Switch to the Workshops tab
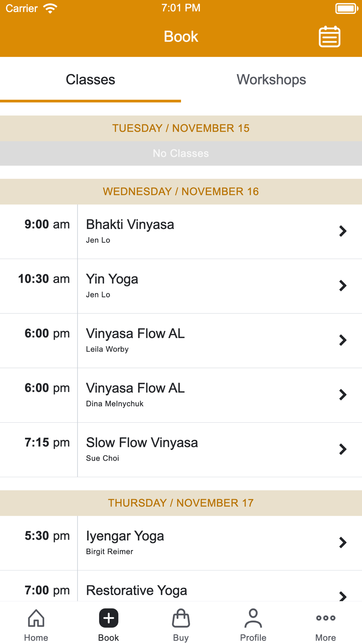The image size is (362, 644). click(271, 80)
